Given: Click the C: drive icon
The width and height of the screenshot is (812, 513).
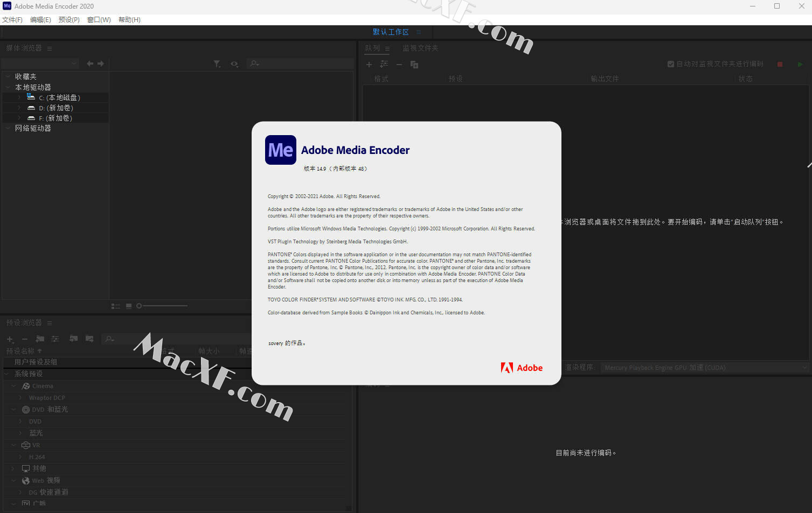Looking at the screenshot, I should [31, 97].
